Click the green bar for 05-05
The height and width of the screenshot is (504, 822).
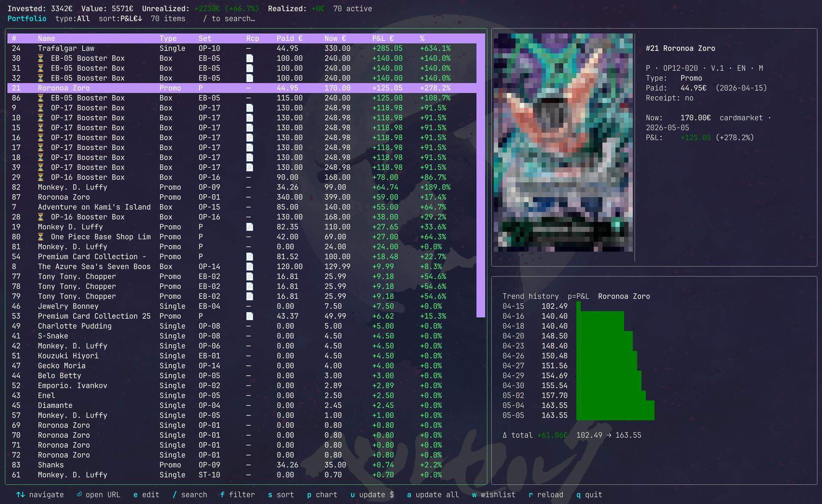click(615, 415)
